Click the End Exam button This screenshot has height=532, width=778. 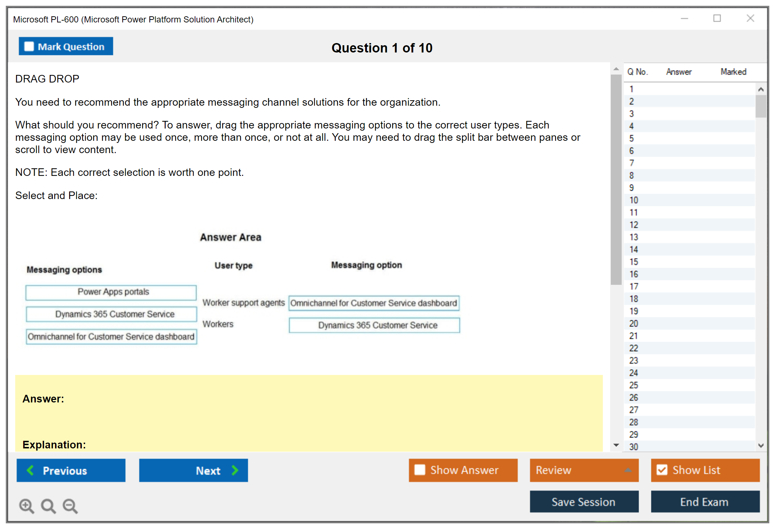coord(705,502)
